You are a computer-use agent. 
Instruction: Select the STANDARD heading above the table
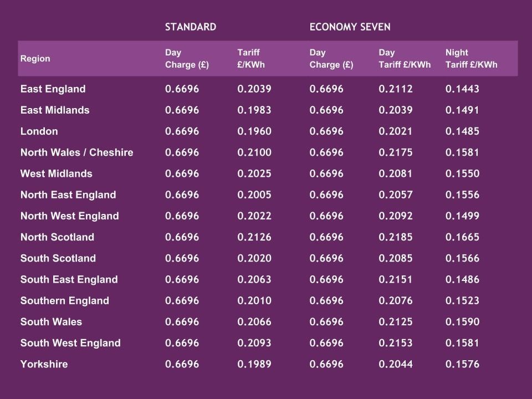(x=190, y=27)
